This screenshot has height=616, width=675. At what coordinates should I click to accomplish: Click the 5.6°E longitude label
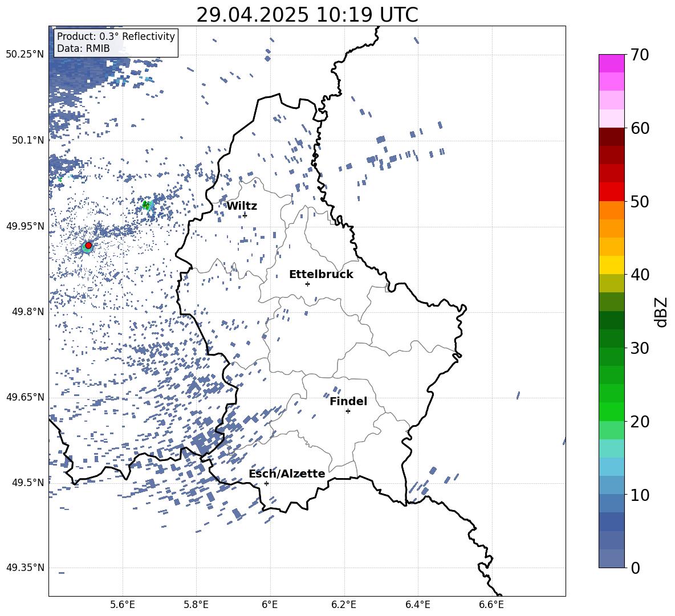point(123,605)
